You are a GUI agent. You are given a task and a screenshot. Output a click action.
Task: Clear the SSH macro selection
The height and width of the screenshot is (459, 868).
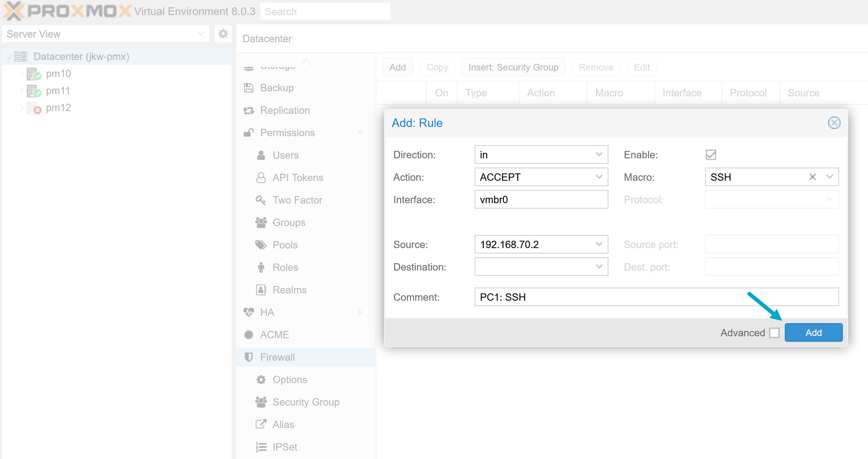pos(812,177)
